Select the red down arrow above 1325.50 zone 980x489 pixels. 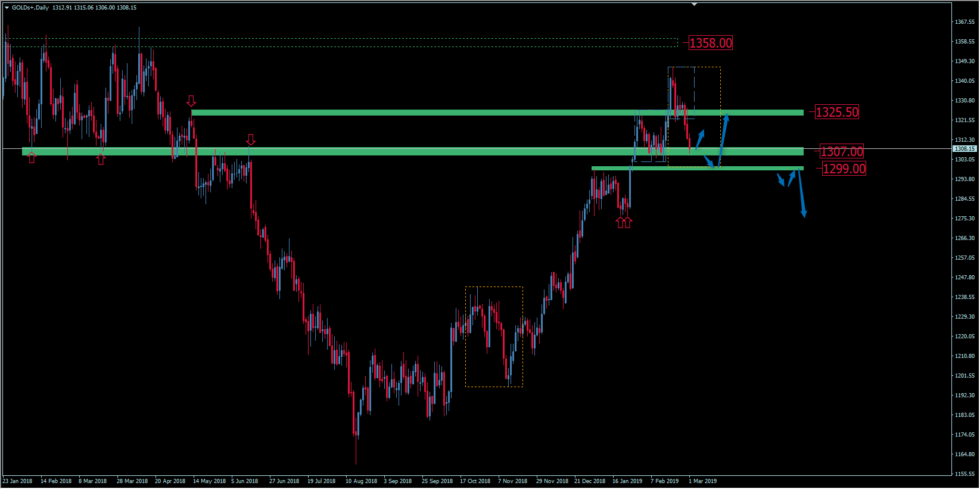pyautogui.click(x=191, y=101)
